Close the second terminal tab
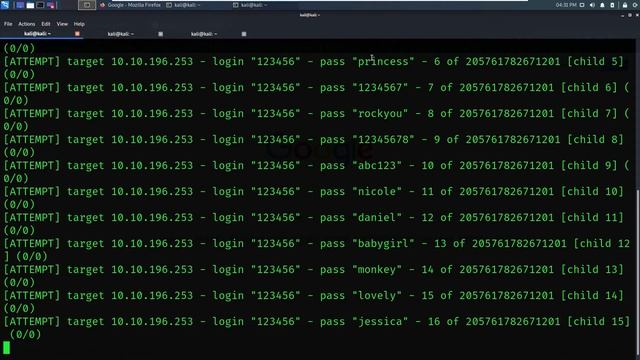 [160, 34]
